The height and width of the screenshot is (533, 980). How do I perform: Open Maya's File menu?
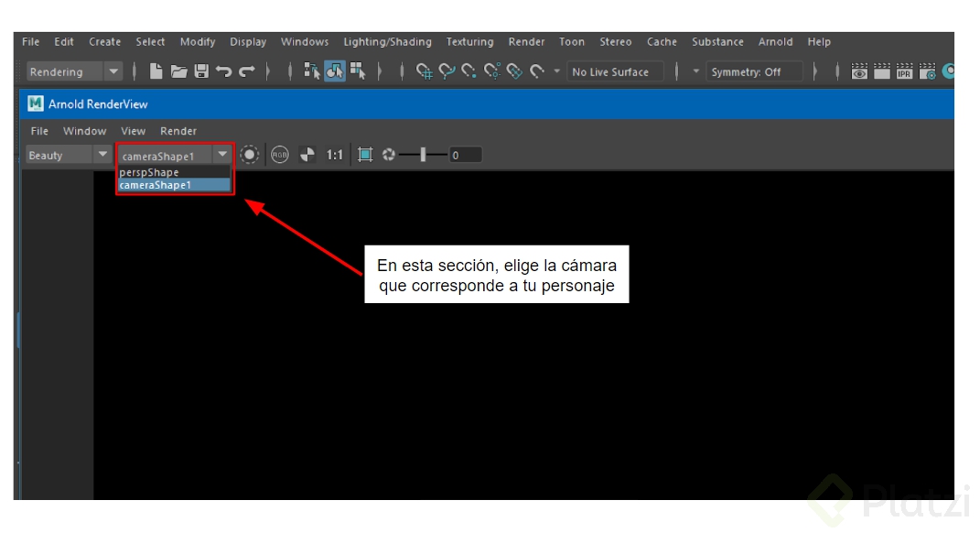tap(30, 42)
